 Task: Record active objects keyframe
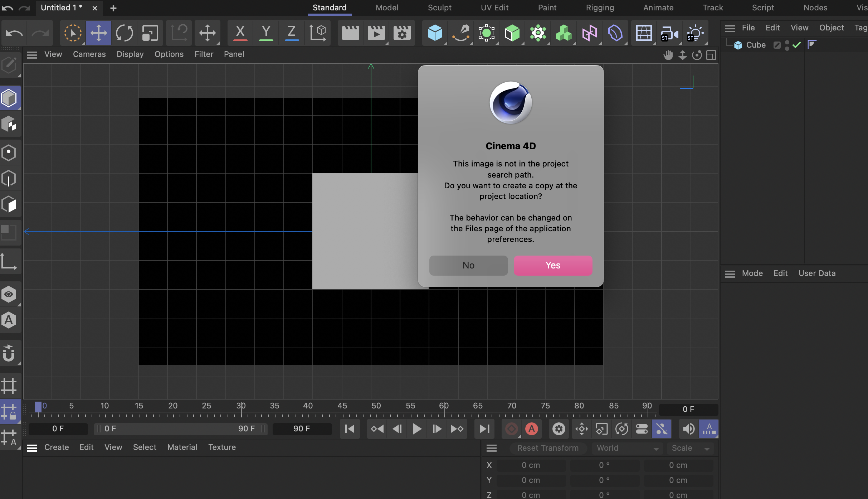[511, 428]
